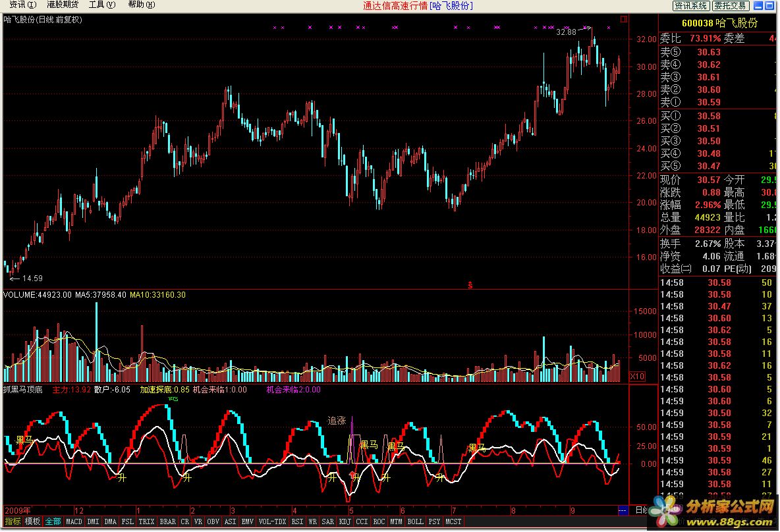Click the 追涨 signal label

click(x=336, y=421)
